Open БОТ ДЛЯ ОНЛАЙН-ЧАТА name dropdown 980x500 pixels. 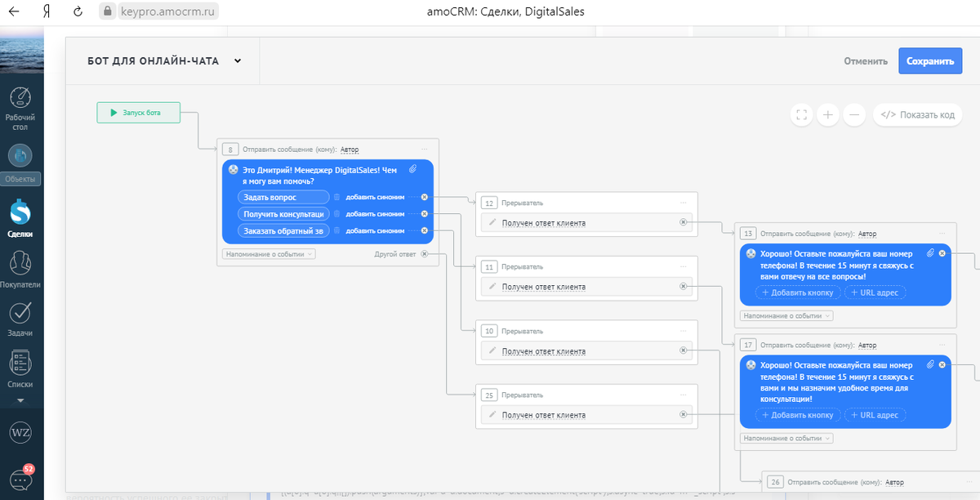[x=238, y=60]
